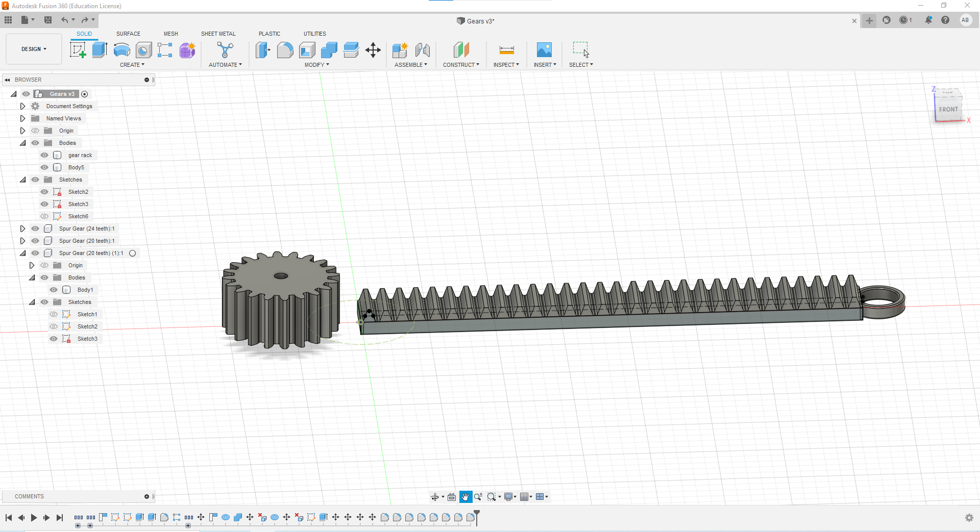The height and width of the screenshot is (532, 980).
Task: Toggle visibility of Body1
Action: coord(54,290)
